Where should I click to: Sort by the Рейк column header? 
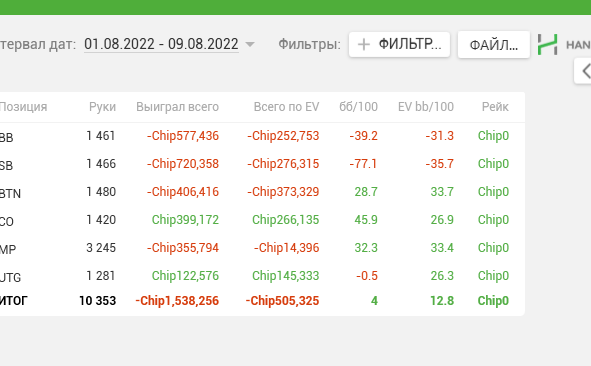click(x=495, y=107)
